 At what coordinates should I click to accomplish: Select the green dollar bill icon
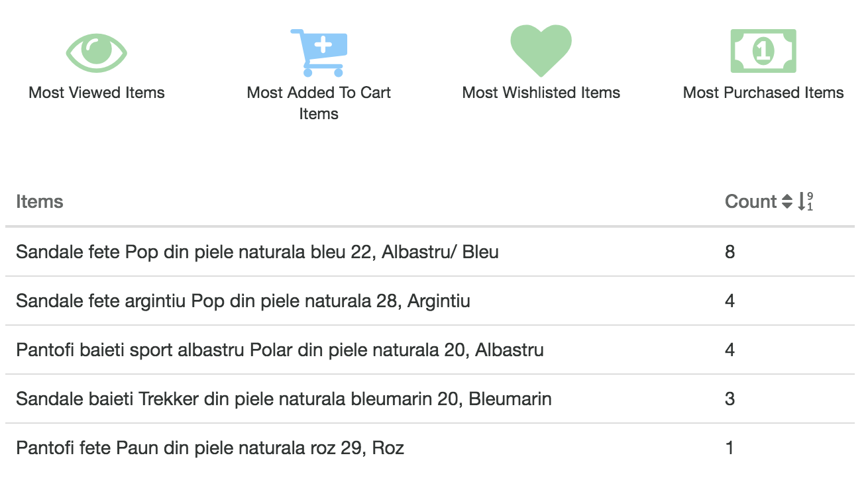click(x=763, y=51)
